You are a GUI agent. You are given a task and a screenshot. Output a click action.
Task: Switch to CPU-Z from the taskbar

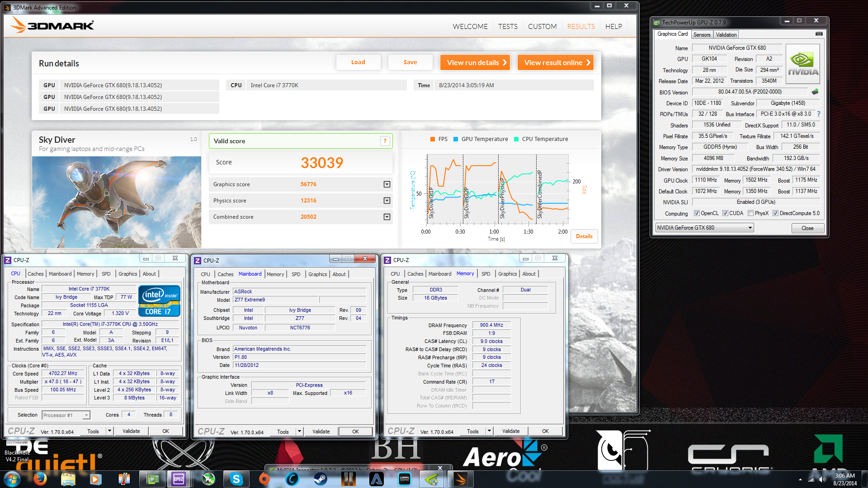pyautogui.click(x=179, y=479)
